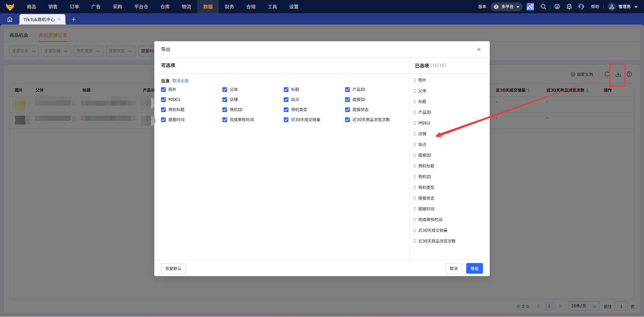The height and width of the screenshot is (317, 644).
Task: Click the 管理员 user avatar icon
Action: [x=612, y=7]
